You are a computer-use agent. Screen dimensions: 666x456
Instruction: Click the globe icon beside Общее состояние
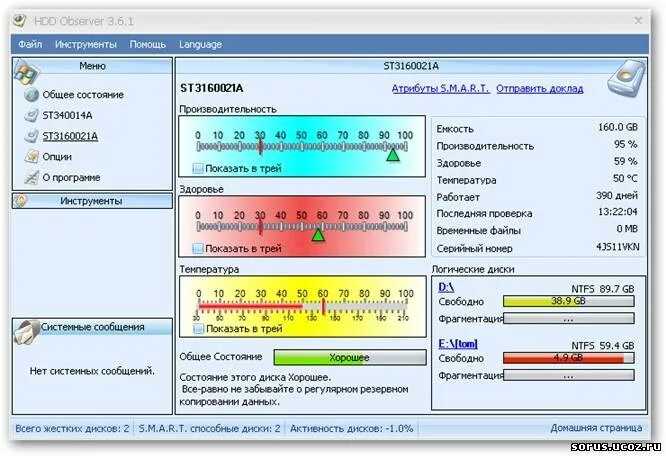[x=31, y=95]
